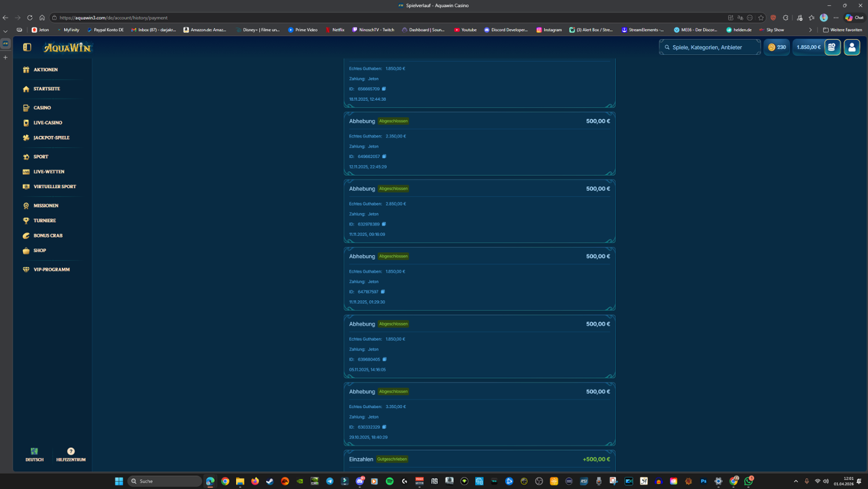Click the game search field
This screenshot has height=489, width=868.
coord(712,47)
